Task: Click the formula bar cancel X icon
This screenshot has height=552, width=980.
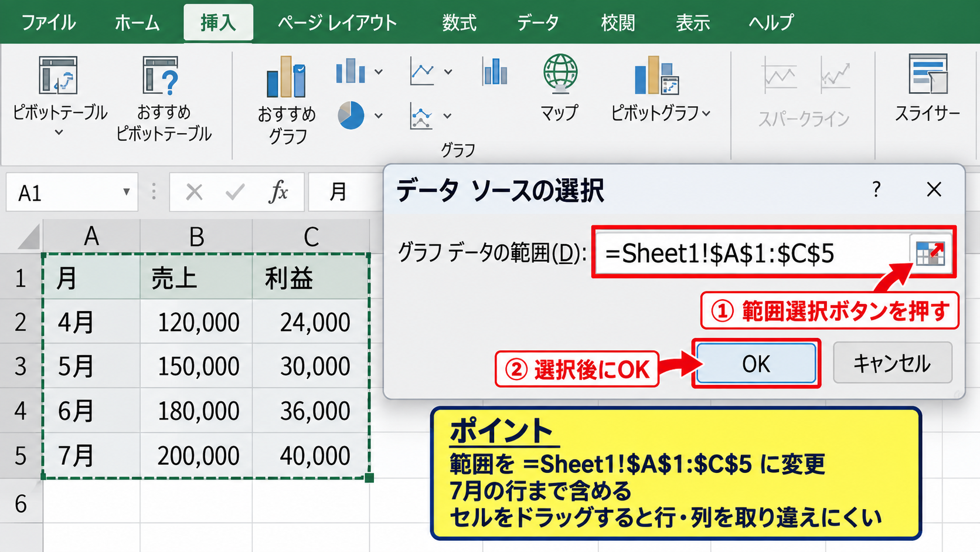Action: pos(194,192)
